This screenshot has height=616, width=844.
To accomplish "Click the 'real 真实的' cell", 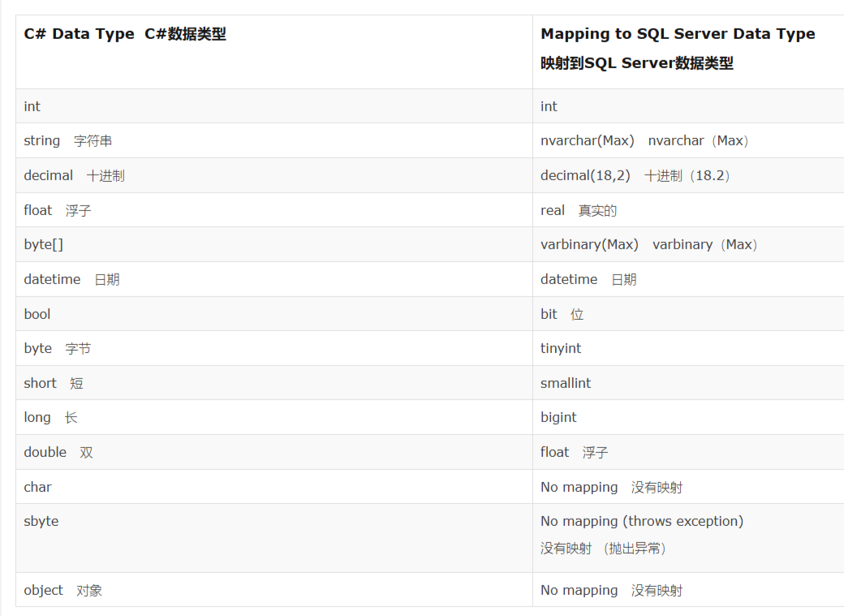I will tap(688, 210).
